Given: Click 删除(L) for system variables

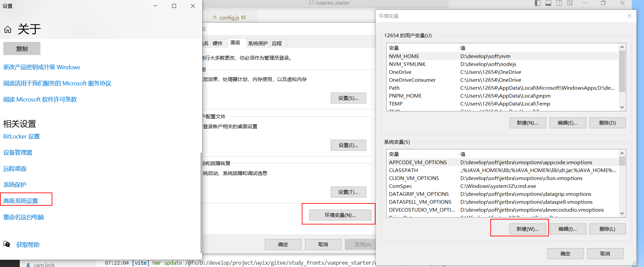Looking at the screenshot, I should 607,229.
